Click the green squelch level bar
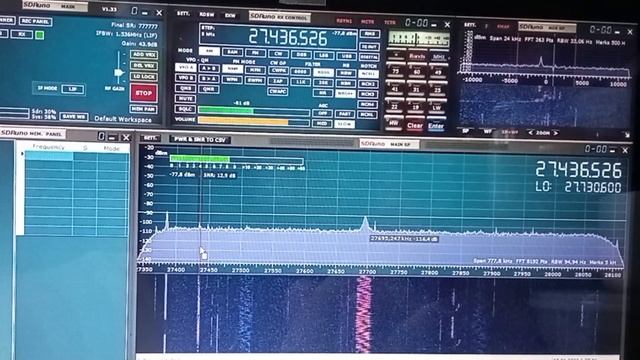640x360 pixels. tap(254, 111)
